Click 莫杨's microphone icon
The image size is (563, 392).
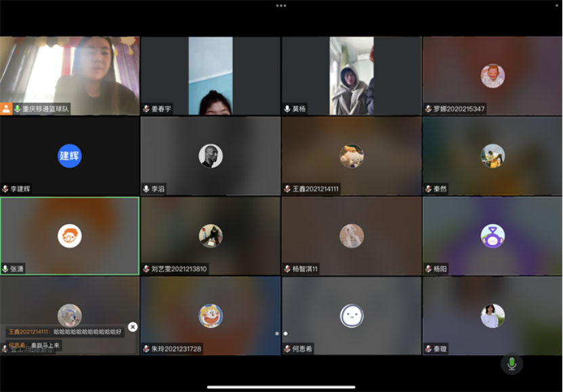(x=287, y=108)
